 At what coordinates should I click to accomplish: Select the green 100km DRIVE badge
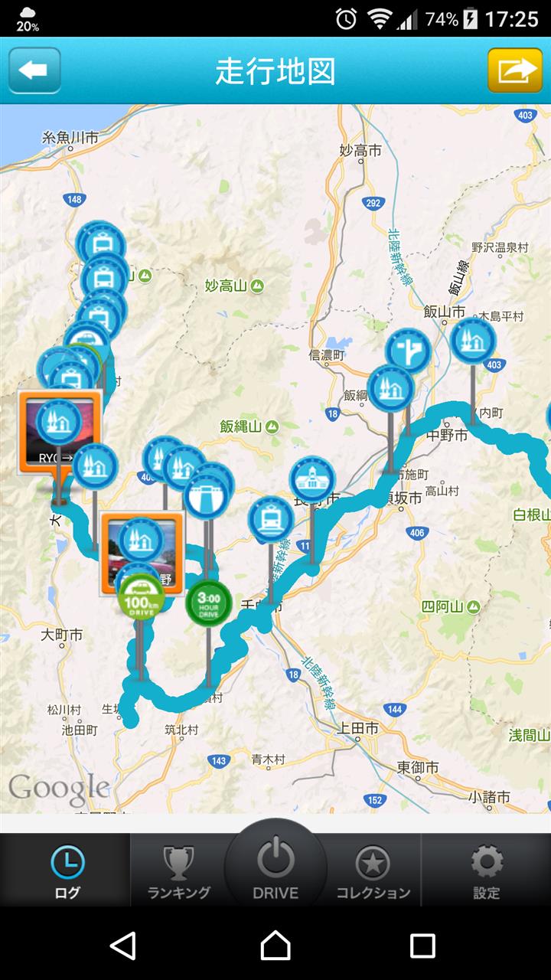(x=141, y=595)
